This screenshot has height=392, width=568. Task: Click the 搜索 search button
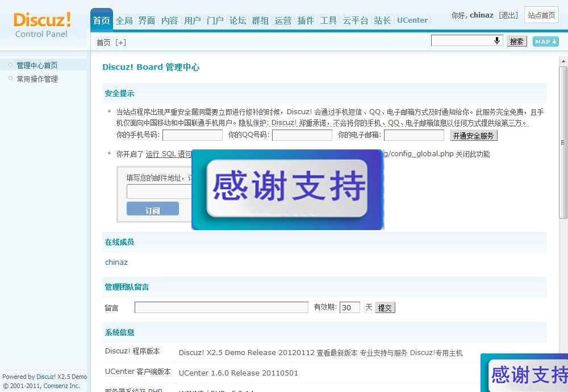(x=516, y=41)
